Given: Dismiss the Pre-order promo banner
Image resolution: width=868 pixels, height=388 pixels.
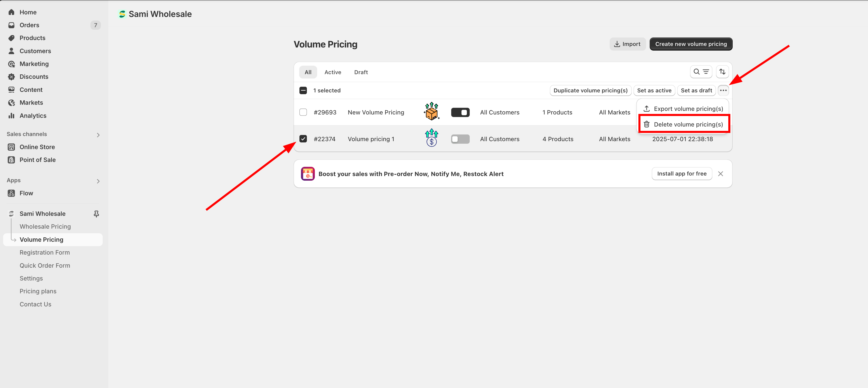Looking at the screenshot, I should 720,174.
